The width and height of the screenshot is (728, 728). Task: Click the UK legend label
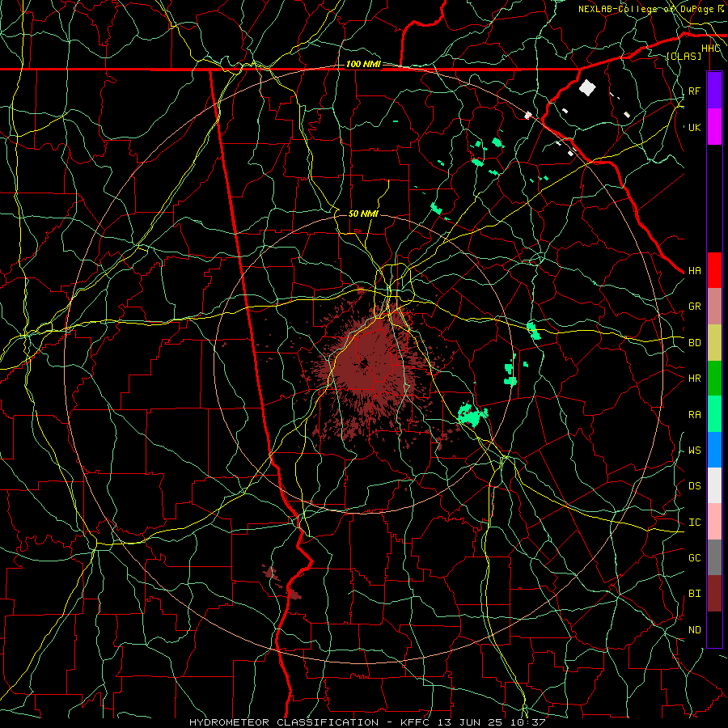coord(694,127)
